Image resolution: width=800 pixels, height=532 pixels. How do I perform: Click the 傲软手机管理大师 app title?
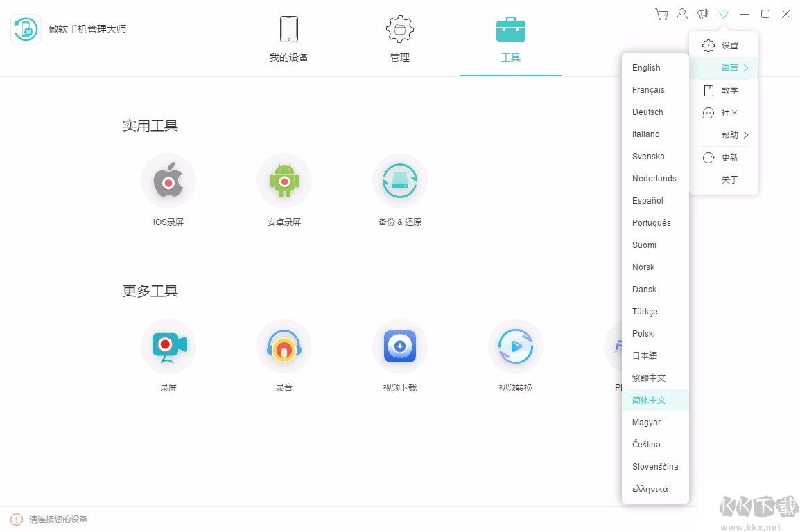(x=87, y=29)
